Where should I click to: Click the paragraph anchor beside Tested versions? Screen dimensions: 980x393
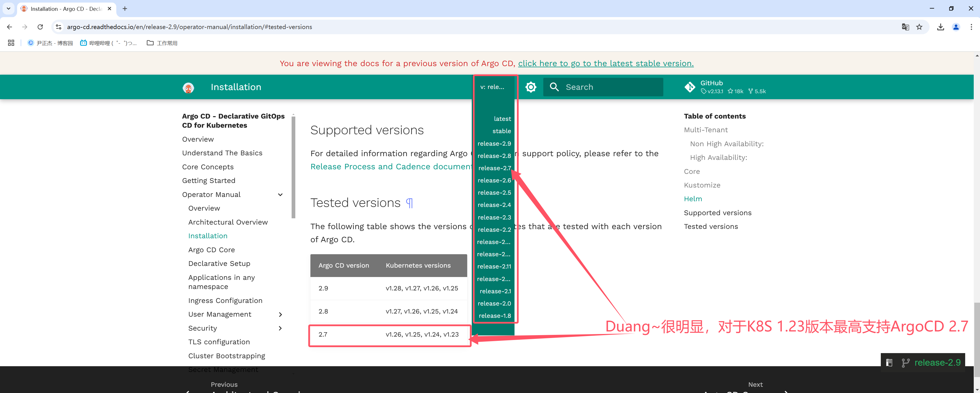pyautogui.click(x=409, y=203)
